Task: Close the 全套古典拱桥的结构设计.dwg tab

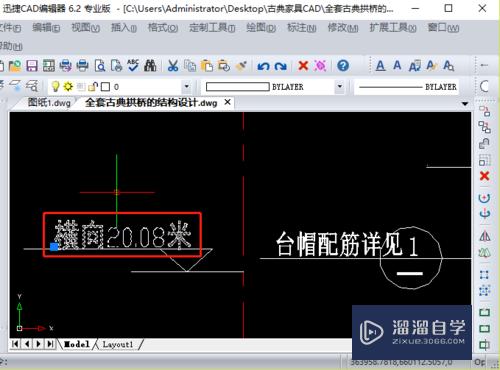Action: [227, 102]
